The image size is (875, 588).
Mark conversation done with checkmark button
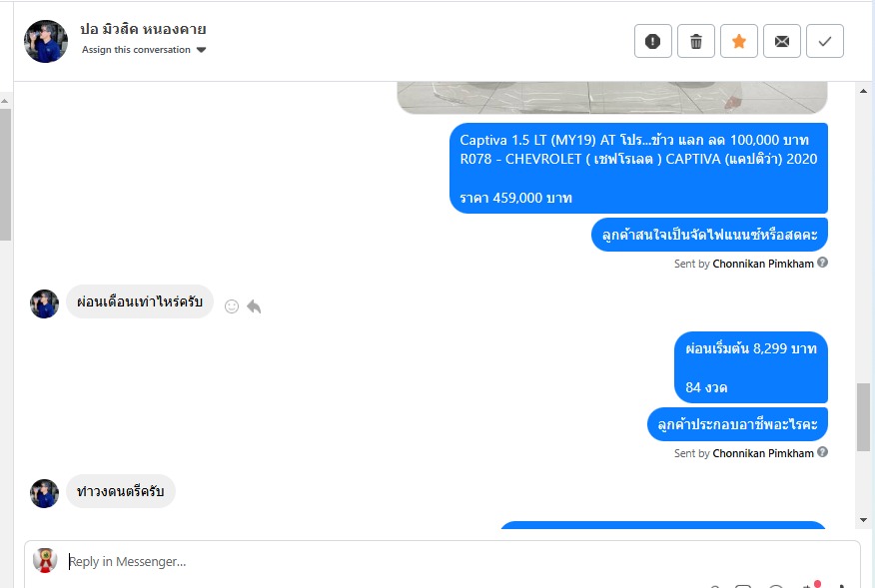[825, 41]
